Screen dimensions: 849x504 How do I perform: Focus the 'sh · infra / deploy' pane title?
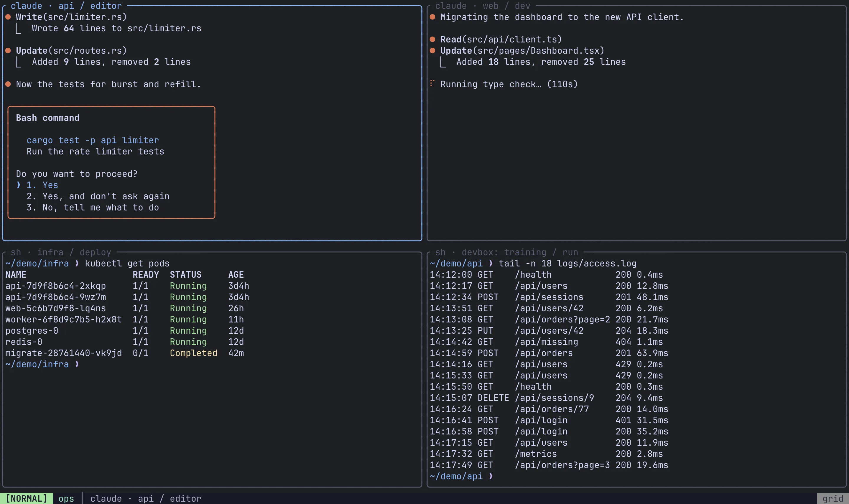pos(61,252)
